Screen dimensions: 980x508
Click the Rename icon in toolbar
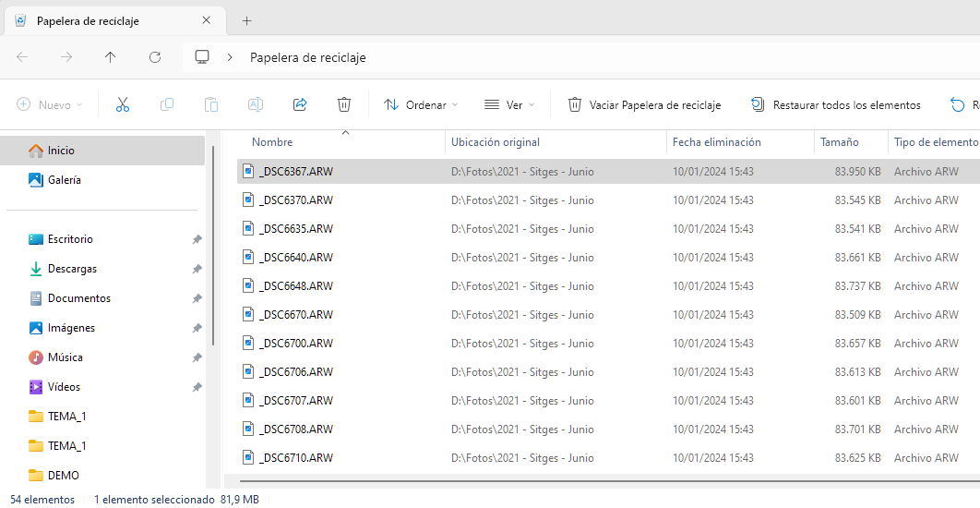[256, 105]
